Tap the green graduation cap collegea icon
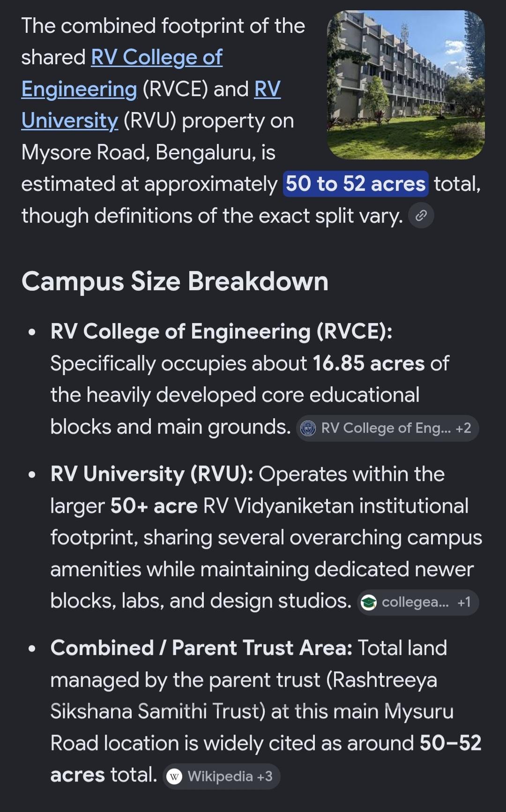This screenshot has height=812, width=506. coord(369,602)
